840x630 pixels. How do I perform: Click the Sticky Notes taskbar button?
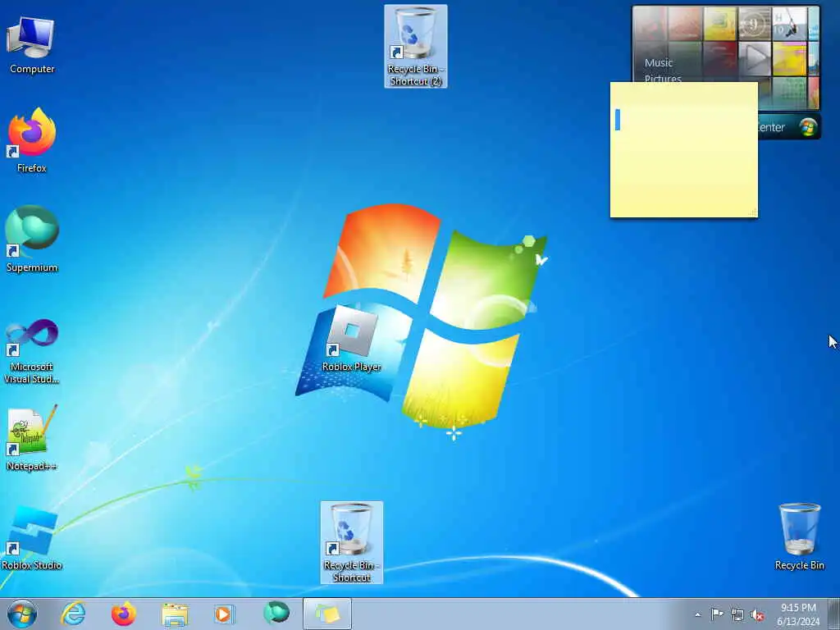click(x=327, y=614)
